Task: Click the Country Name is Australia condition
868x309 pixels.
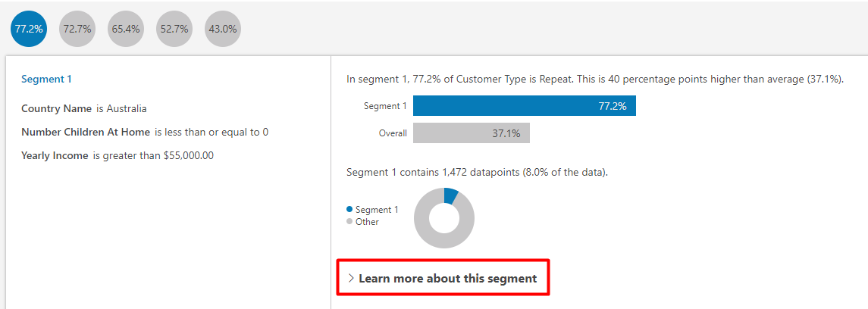Action: click(x=84, y=109)
